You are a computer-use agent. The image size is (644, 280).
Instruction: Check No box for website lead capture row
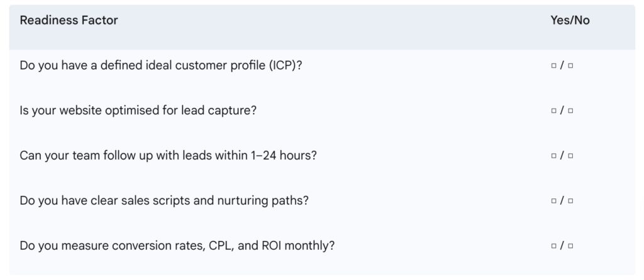click(570, 110)
